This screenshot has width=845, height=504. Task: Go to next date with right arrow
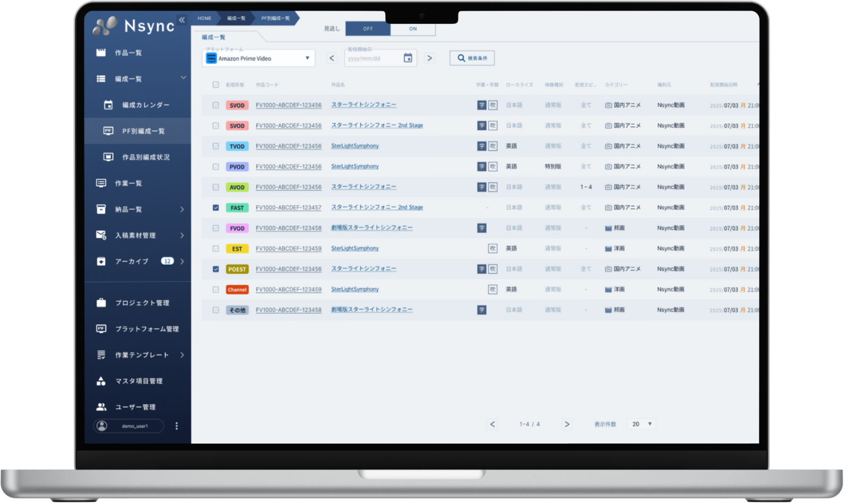coord(429,58)
